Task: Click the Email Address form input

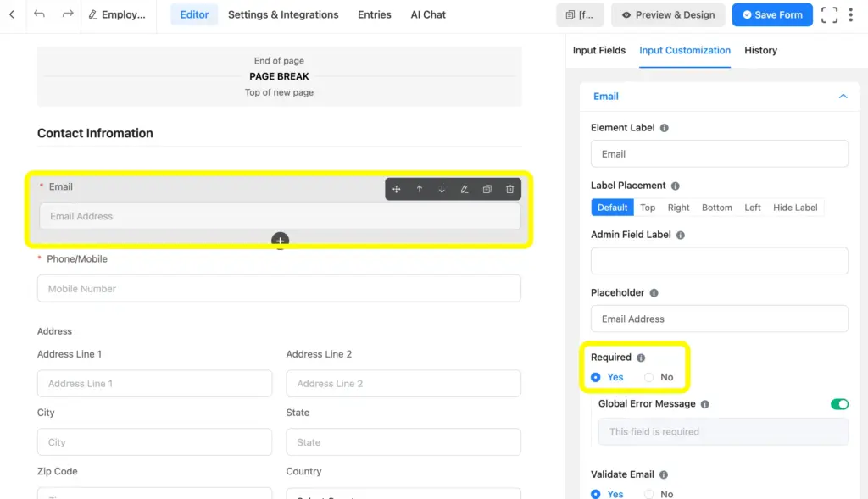Action: point(280,216)
